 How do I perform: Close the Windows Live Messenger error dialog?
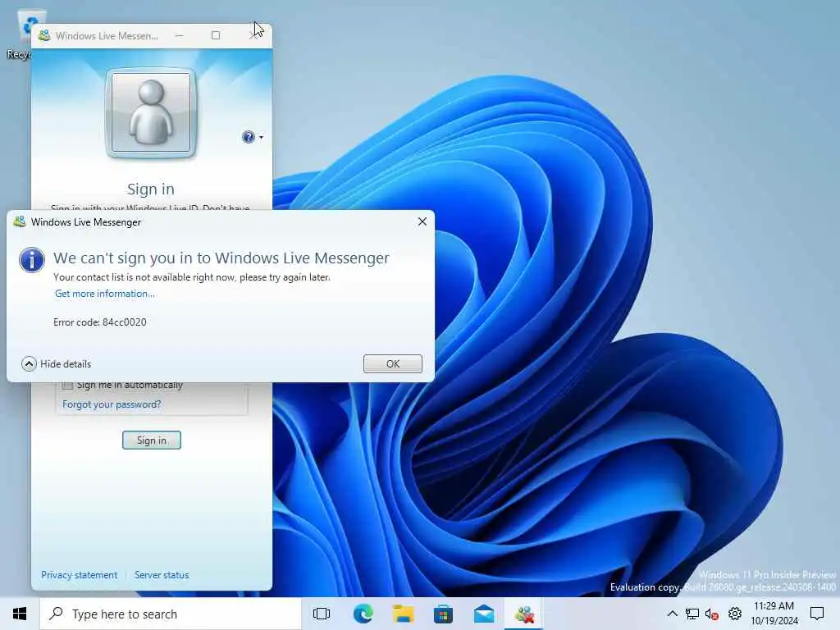coord(422,221)
